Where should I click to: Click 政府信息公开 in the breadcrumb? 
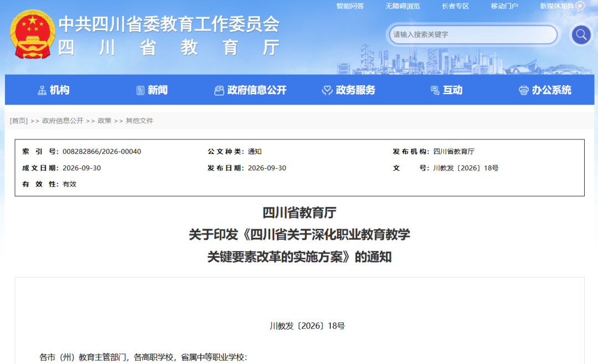63,121
